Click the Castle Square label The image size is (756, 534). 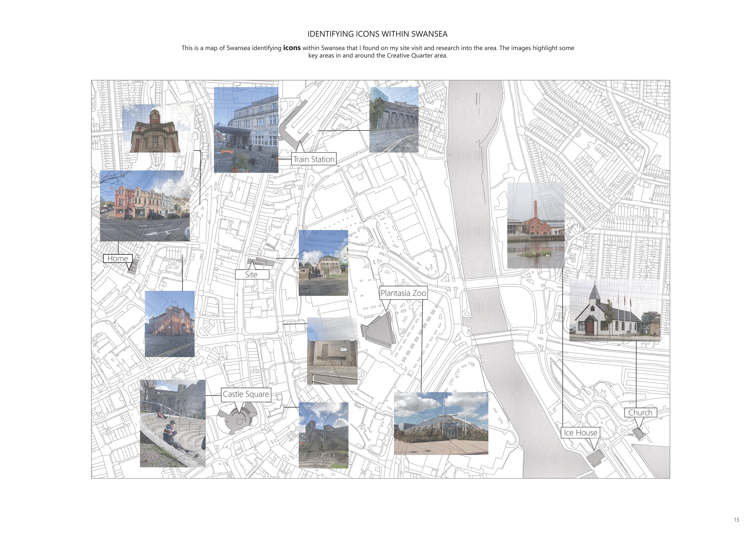[246, 394]
